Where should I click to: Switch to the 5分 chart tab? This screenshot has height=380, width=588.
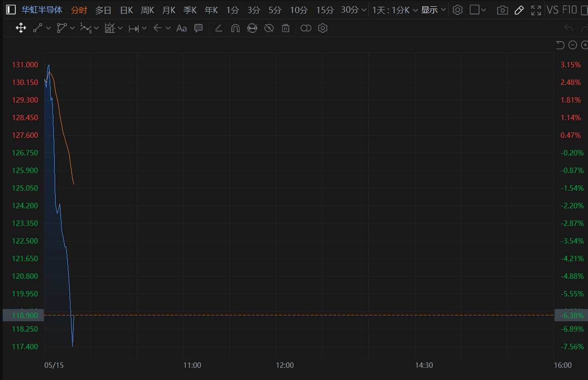(x=275, y=10)
